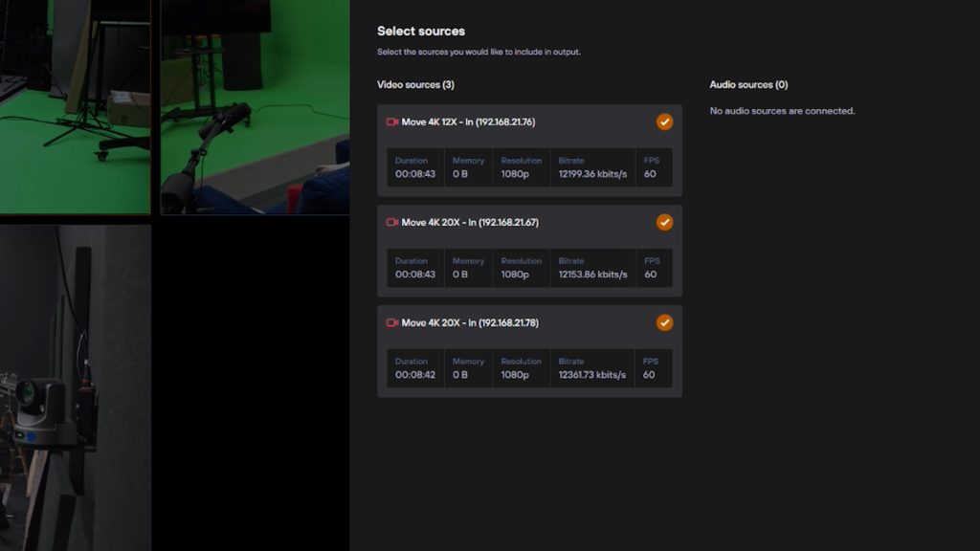The image size is (980, 551).
Task: Click the 'Video sources (3)' heading
Action: pos(415,84)
